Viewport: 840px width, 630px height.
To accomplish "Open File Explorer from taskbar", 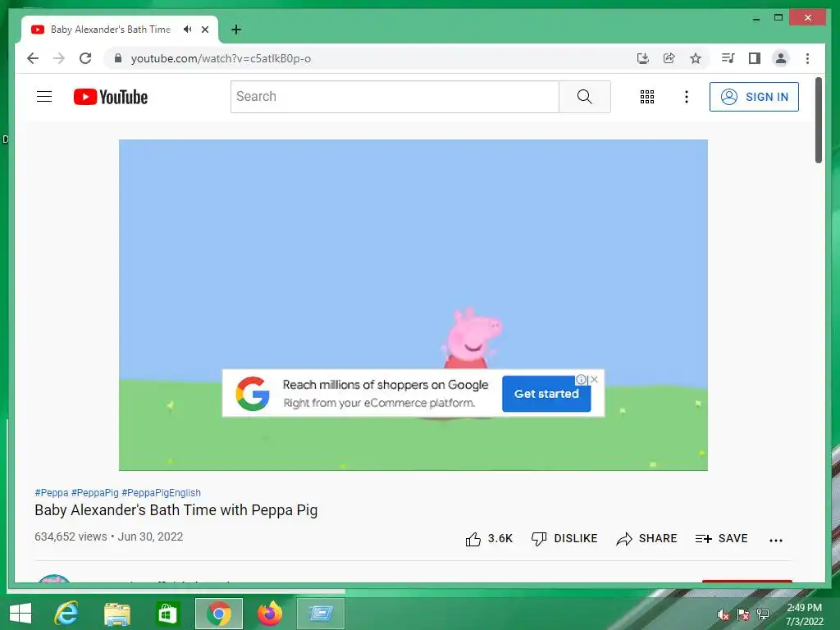I will 116,614.
